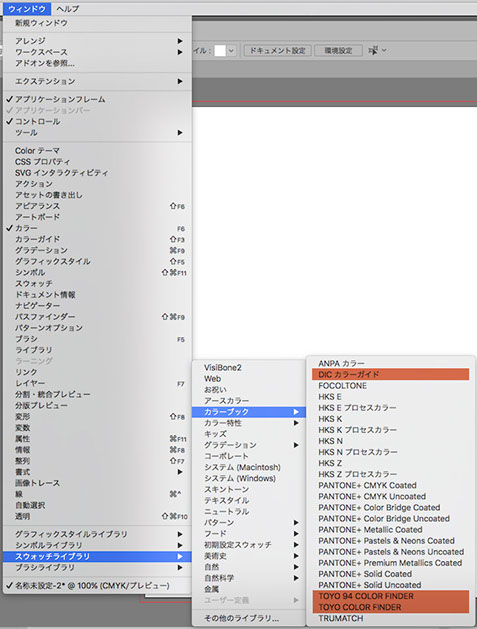
Task: Open the ナビゲーター panel
Action: point(97,306)
